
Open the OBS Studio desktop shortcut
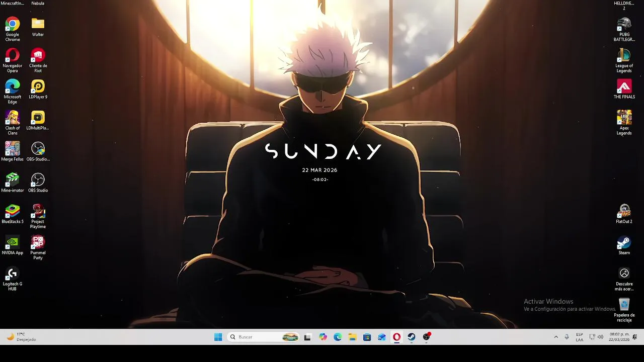(x=38, y=182)
